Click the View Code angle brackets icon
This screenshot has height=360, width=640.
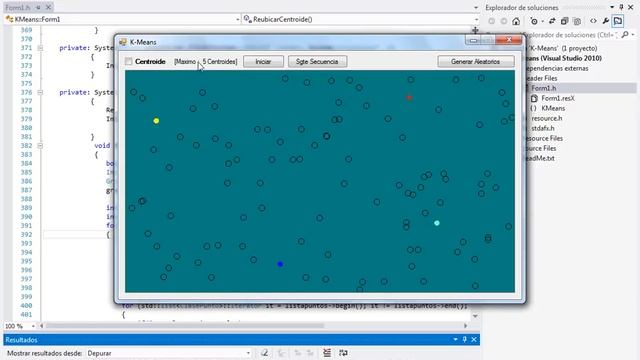coord(593,21)
